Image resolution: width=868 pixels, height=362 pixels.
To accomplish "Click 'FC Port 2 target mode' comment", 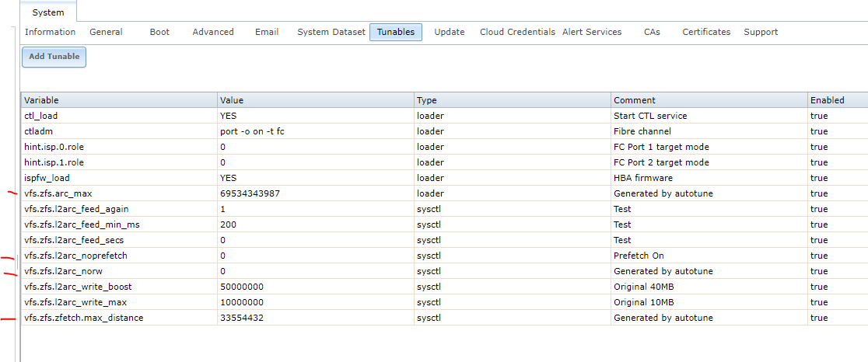I will [662, 162].
